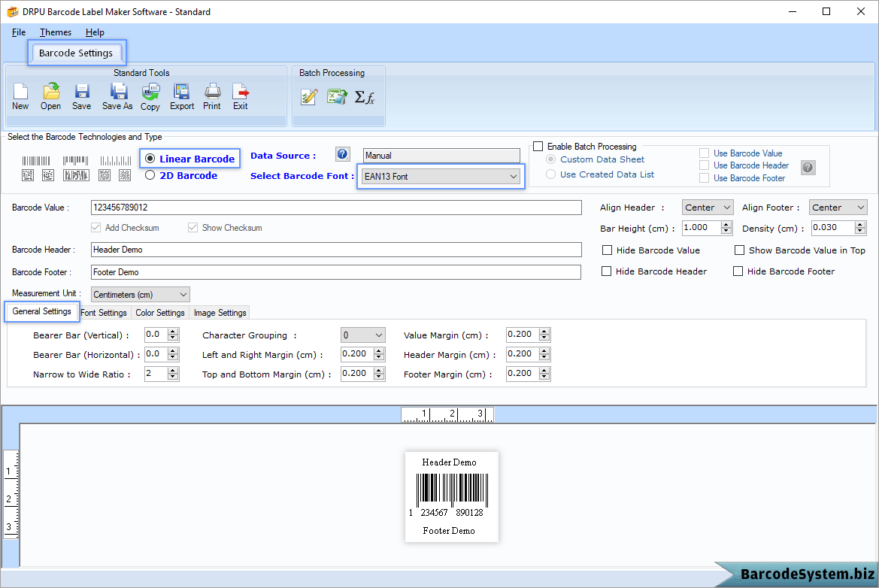
Task: Open the Themes menu
Action: [56, 32]
